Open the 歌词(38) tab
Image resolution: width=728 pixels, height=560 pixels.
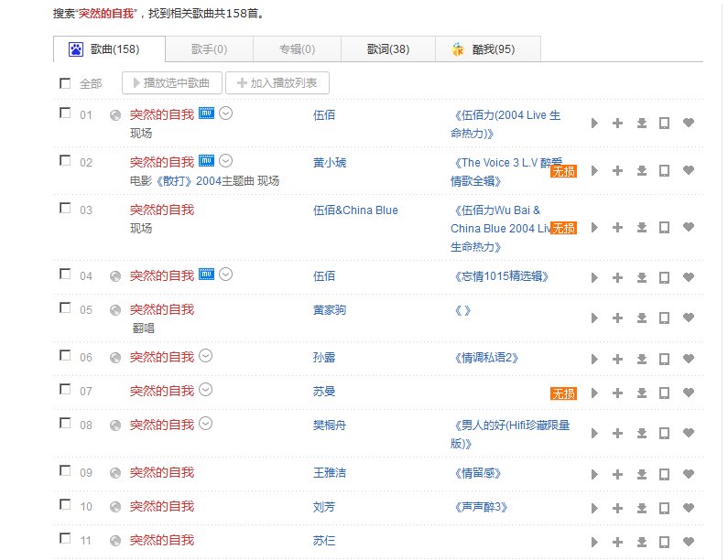click(x=388, y=49)
